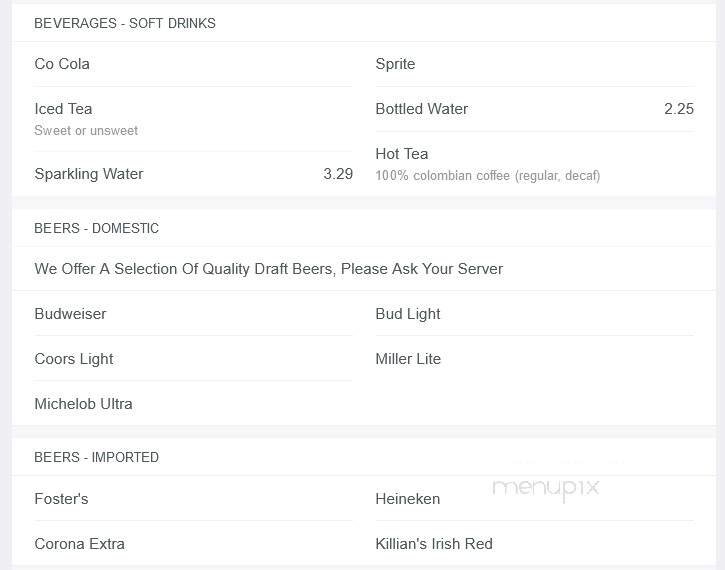Viewport: 725px width, 570px height.
Task: Select the Hot Tea item
Action: click(402, 154)
